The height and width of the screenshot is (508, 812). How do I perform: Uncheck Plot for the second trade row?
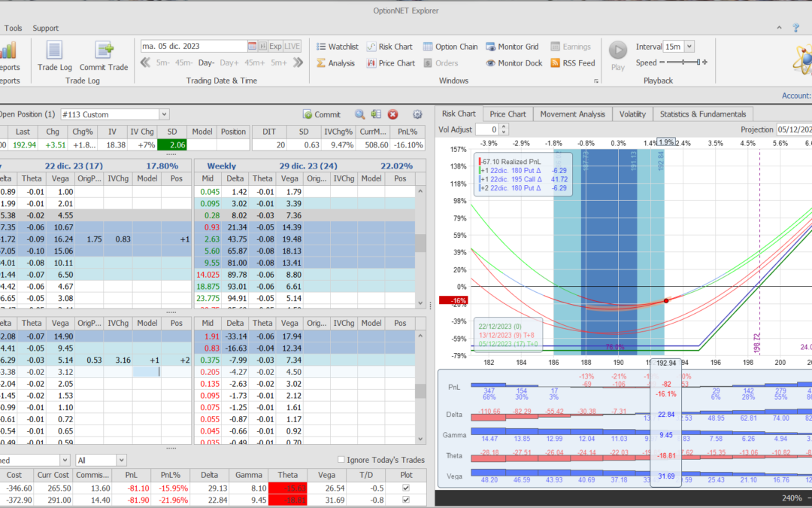[x=407, y=500]
